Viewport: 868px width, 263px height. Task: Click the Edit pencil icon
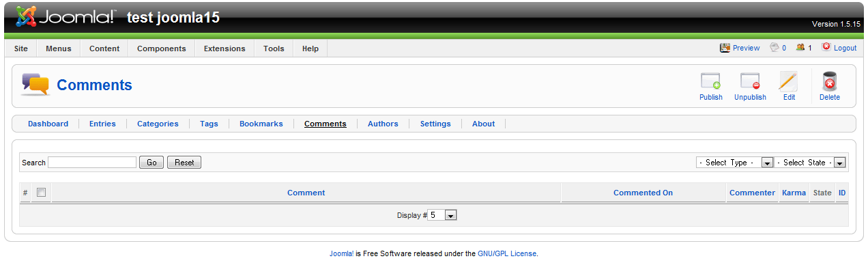(x=789, y=81)
